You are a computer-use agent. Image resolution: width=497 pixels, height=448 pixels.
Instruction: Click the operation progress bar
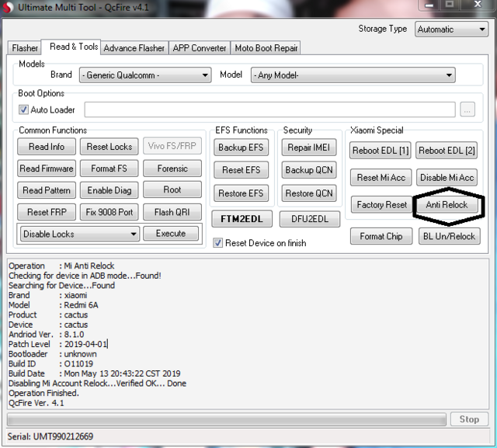(x=227, y=419)
